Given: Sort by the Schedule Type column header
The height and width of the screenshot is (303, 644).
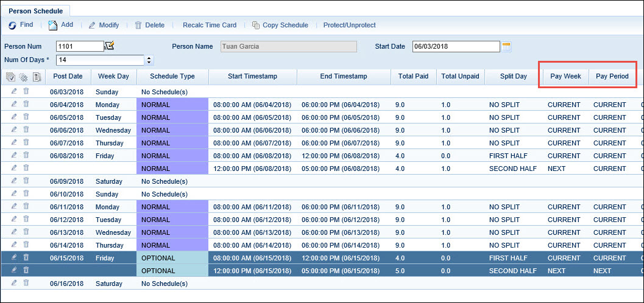Looking at the screenshot, I should pos(172,76).
